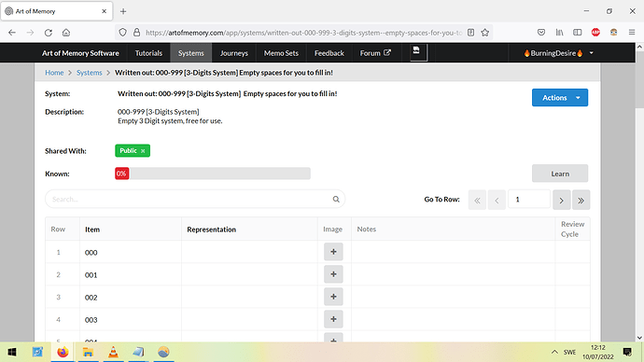The height and width of the screenshot is (362, 644).
Task: Close the Art of Memory tab
Action: 105,11
